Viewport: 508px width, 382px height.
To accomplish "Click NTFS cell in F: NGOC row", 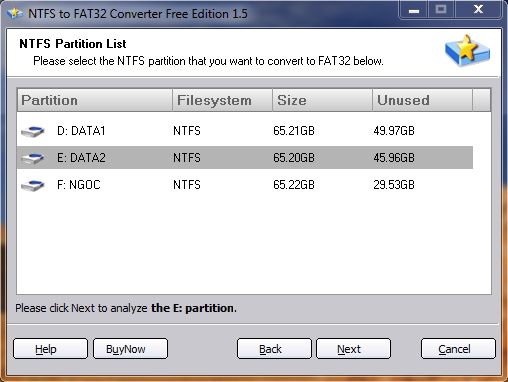I will (x=187, y=185).
